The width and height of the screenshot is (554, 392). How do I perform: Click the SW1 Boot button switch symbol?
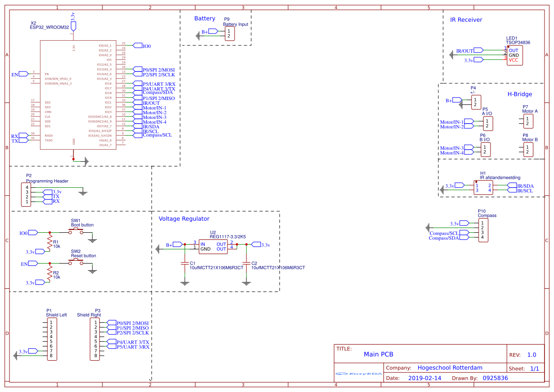76,231
